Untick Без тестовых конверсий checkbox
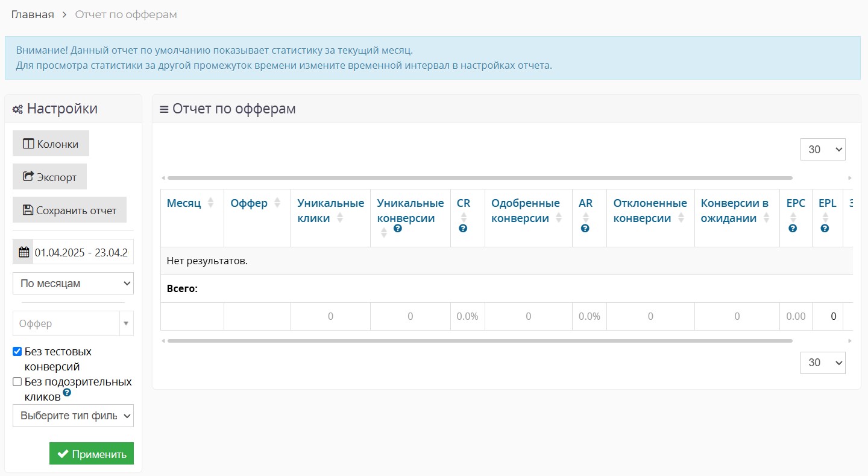Screen dimensions: 868x476 tap(17, 352)
